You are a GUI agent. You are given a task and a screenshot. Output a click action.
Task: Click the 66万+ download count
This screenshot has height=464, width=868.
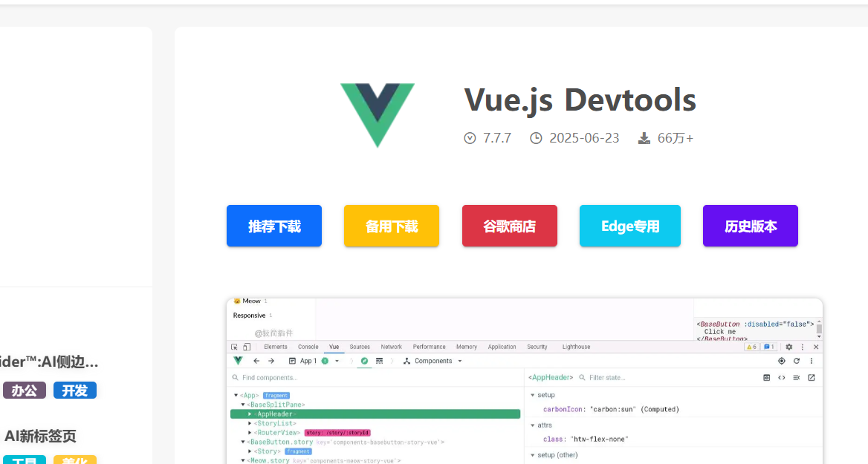[x=676, y=138]
